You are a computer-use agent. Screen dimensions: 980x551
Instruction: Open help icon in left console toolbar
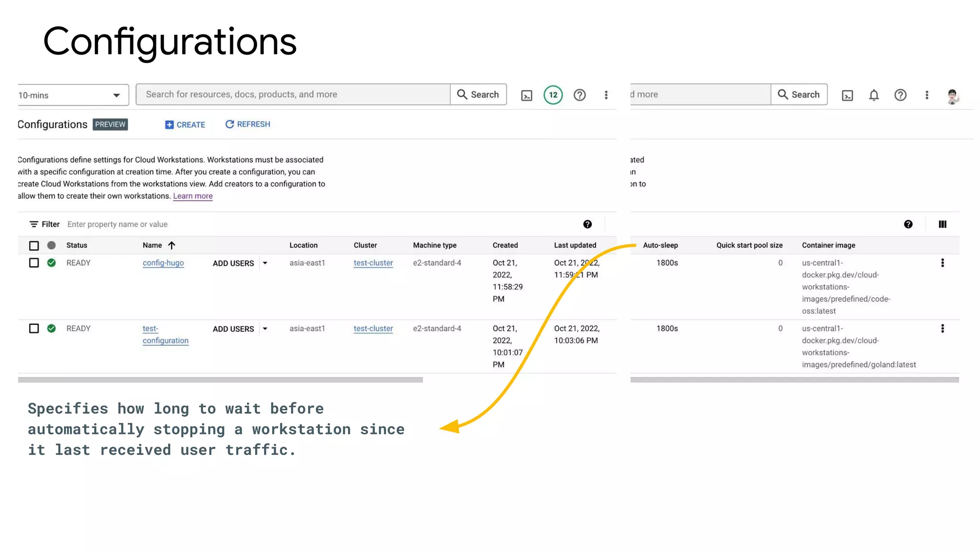579,95
